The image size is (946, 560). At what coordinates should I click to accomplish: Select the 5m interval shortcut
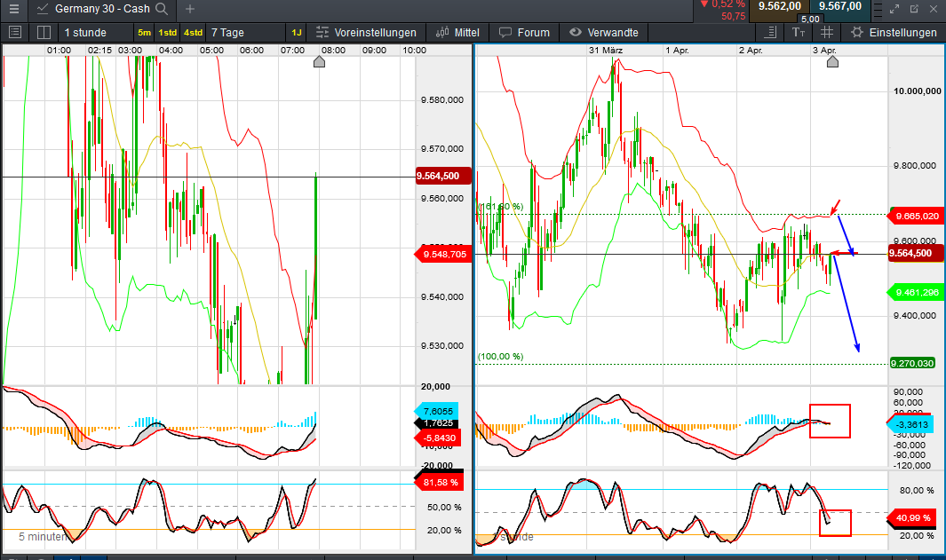(x=144, y=33)
